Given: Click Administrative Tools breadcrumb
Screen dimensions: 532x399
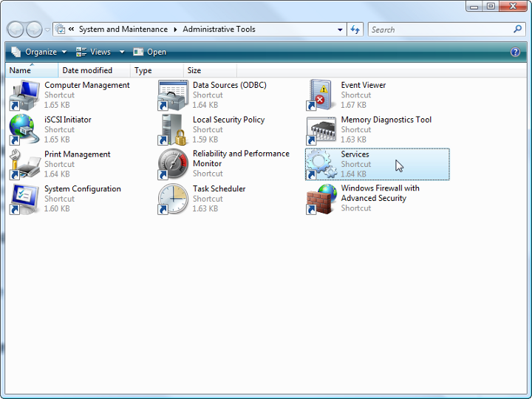Looking at the screenshot, I should click(x=219, y=29).
